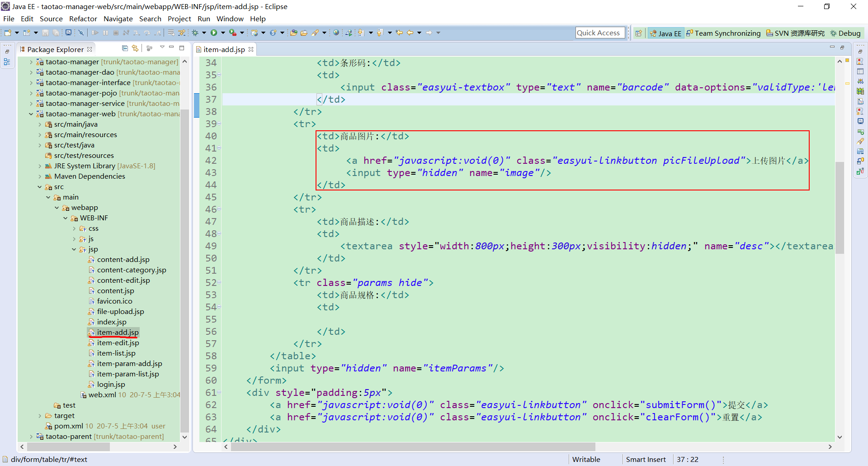Click the Back navigation arrow

(x=410, y=33)
